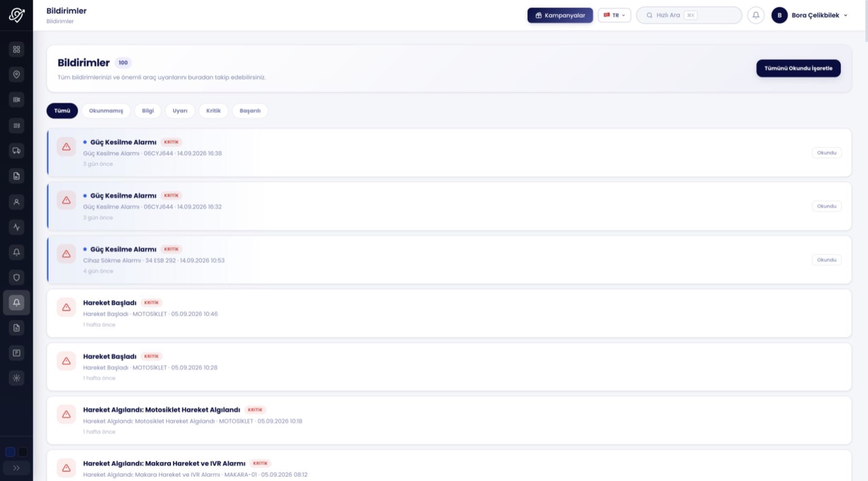Open the video camera icon in the sidebar

pyautogui.click(x=16, y=99)
